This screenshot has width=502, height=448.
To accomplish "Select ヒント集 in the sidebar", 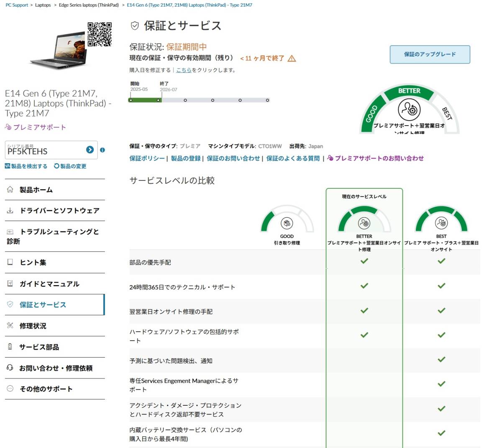I will coord(55,263).
